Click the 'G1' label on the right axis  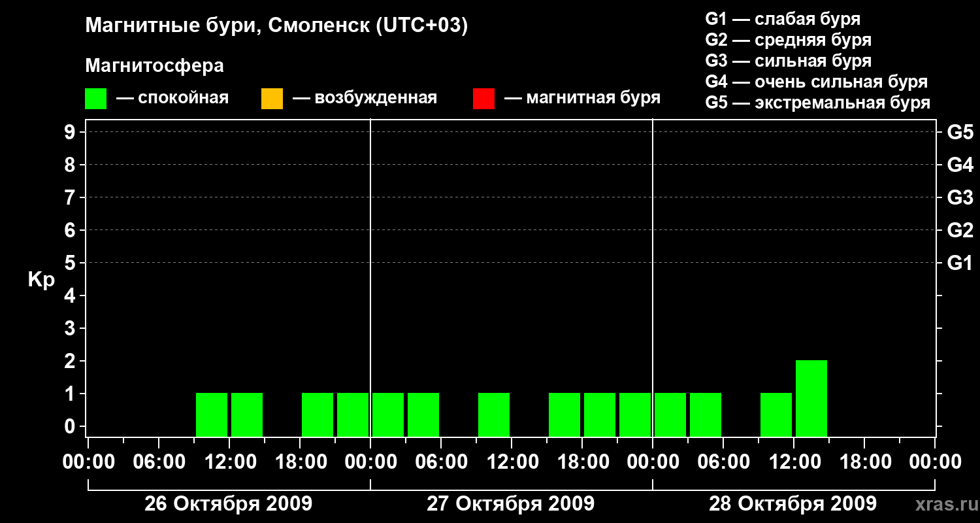pyautogui.click(x=960, y=263)
